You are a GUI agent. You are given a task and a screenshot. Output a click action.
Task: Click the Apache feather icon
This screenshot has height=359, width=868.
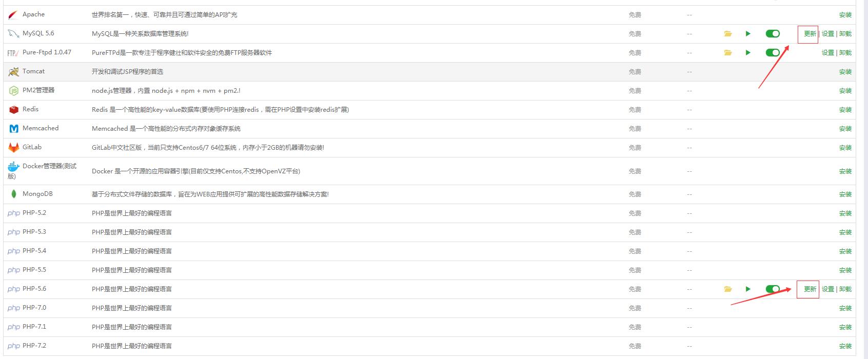pos(13,15)
